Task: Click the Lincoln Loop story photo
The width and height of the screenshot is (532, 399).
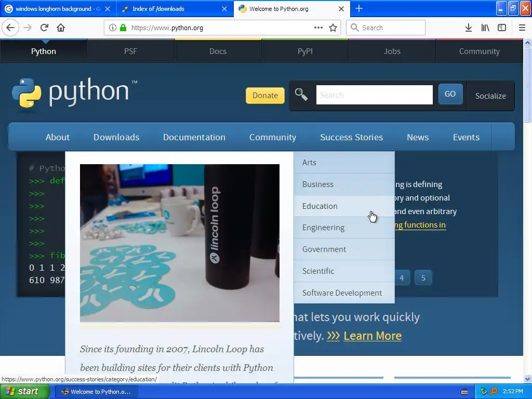Action: pos(179,243)
